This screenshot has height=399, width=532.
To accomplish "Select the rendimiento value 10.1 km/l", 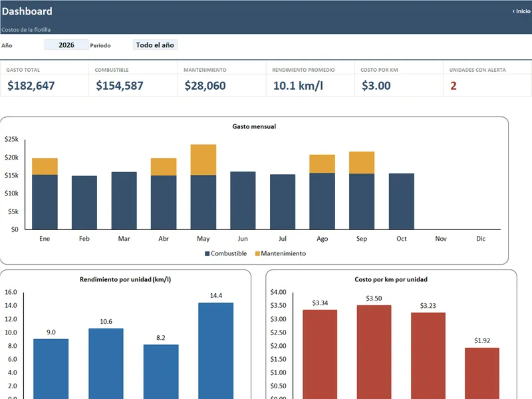I will pos(298,86).
